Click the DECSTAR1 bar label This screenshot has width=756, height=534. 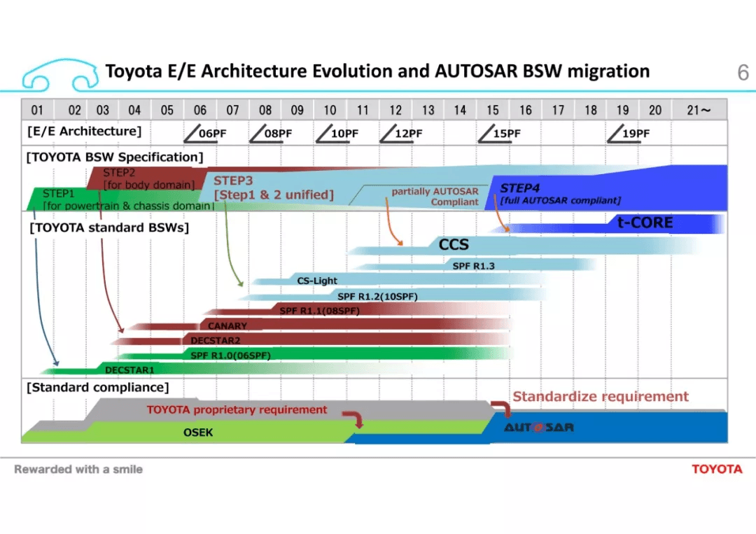tap(129, 370)
